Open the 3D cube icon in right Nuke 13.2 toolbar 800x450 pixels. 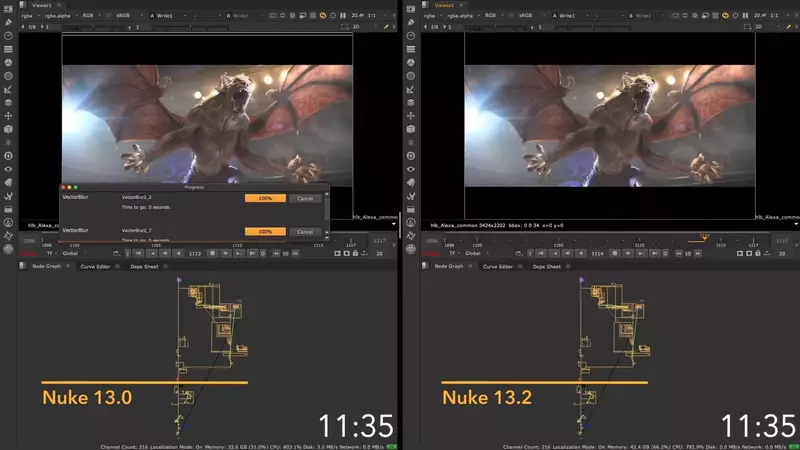[x=411, y=129]
